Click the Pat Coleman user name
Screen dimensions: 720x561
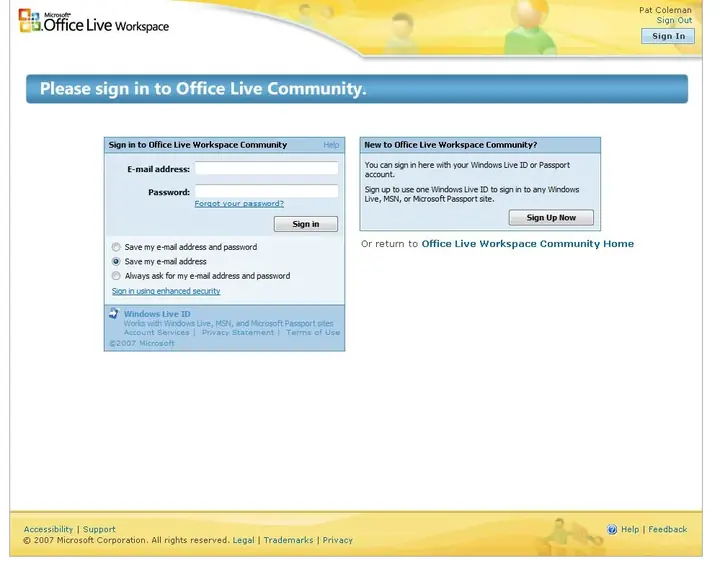[x=665, y=10]
